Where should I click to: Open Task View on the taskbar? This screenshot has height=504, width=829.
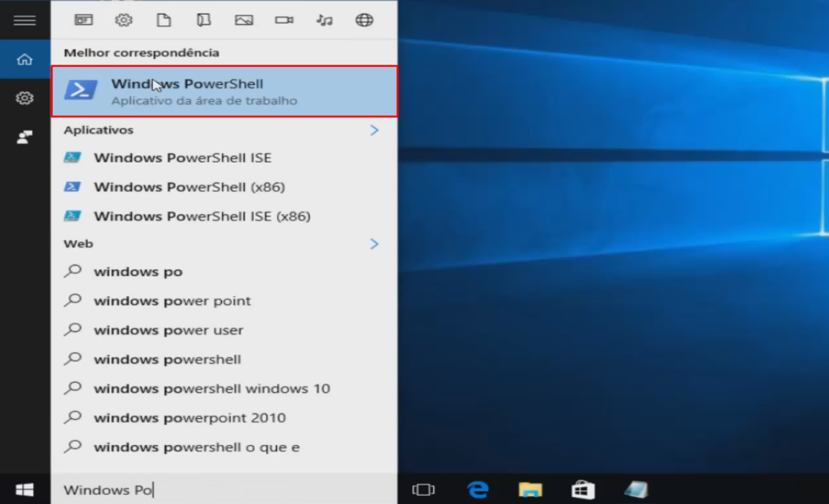[x=423, y=489]
